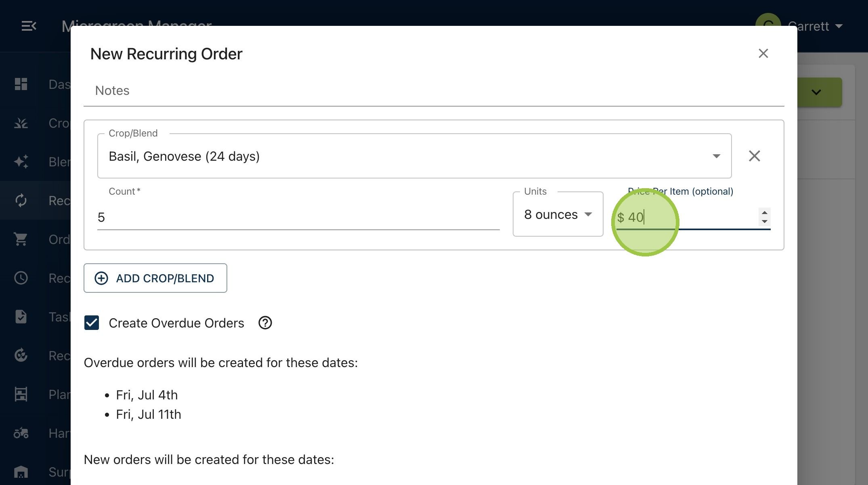
Task: Increase the price per item stepper
Action: (764, 212)
